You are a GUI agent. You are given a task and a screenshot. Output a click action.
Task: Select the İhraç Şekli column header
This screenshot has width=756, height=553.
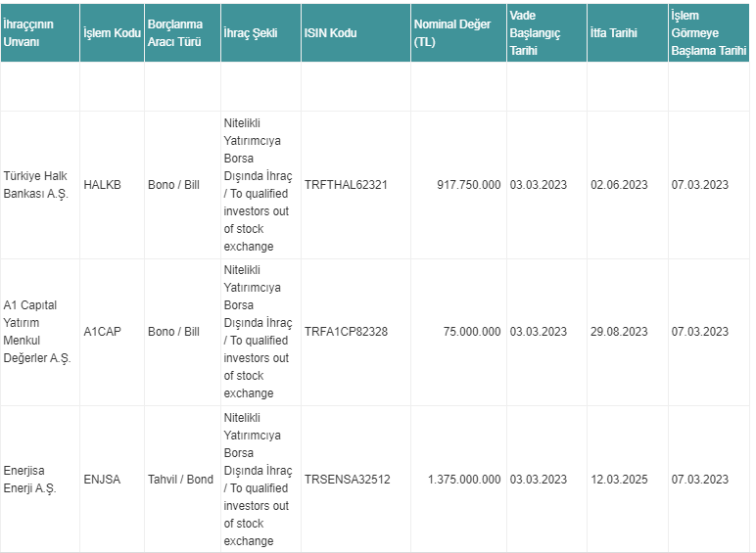[260, 32]
